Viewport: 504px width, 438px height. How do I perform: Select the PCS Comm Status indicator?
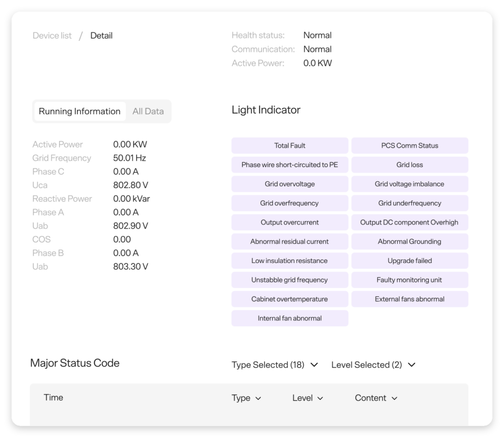409,145
